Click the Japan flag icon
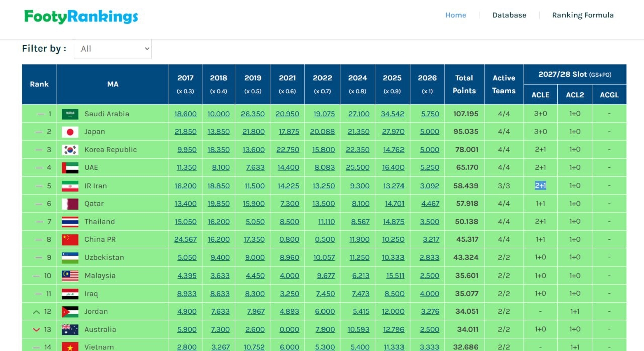This screenshot has height=351, width=644. pos(70,132)
